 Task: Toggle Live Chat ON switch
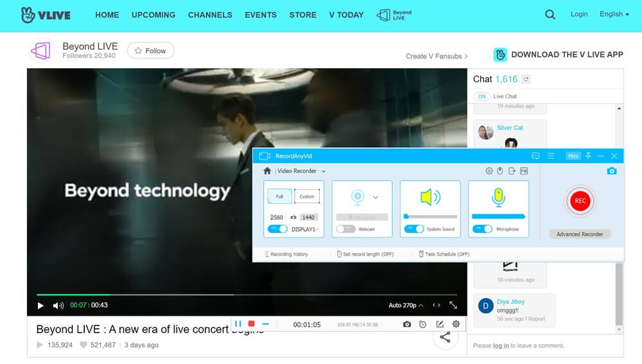point(481,97)
